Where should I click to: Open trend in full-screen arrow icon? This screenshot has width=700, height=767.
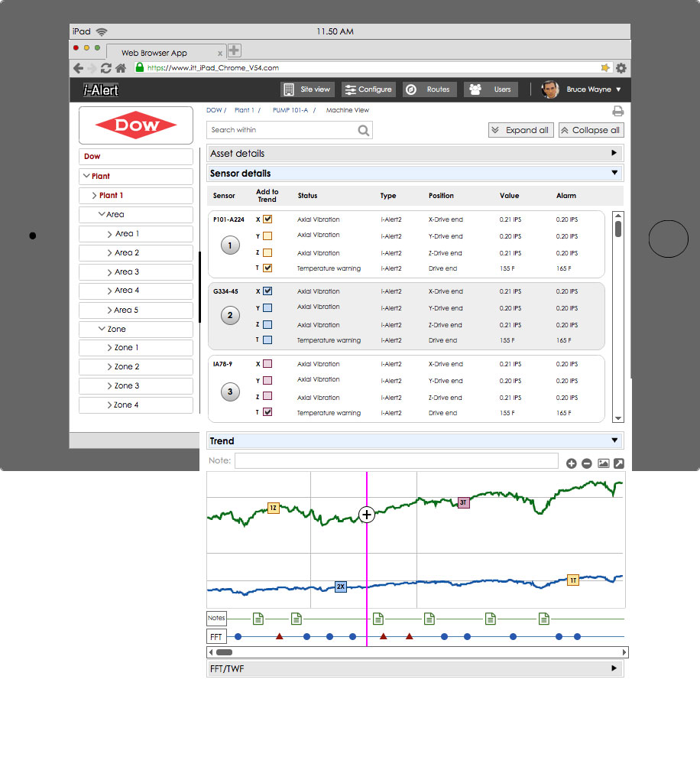click(x=618, y=463)
